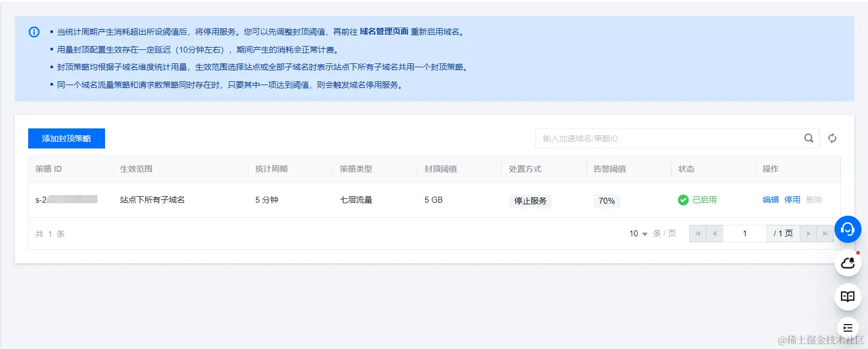The width and height of the screenshot is (868, 349).
Task: Open 域名管理页面 link in notice
Action: [384, 31]
